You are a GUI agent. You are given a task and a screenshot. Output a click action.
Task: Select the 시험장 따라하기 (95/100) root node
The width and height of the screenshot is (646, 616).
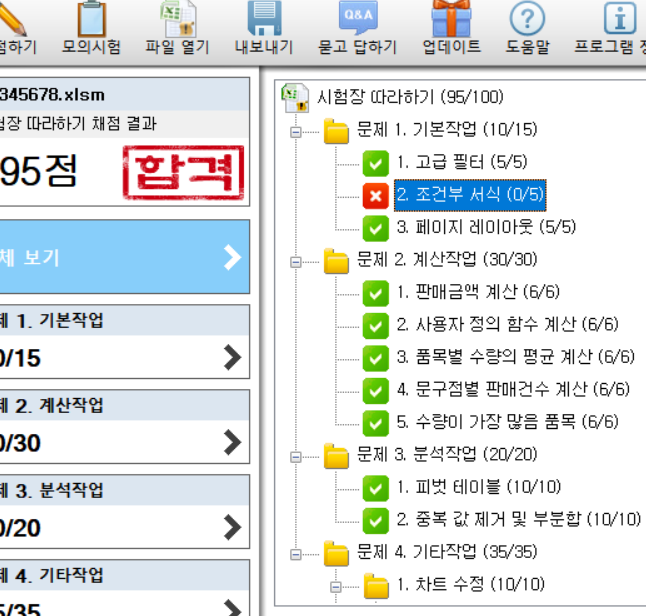(409, 97)
